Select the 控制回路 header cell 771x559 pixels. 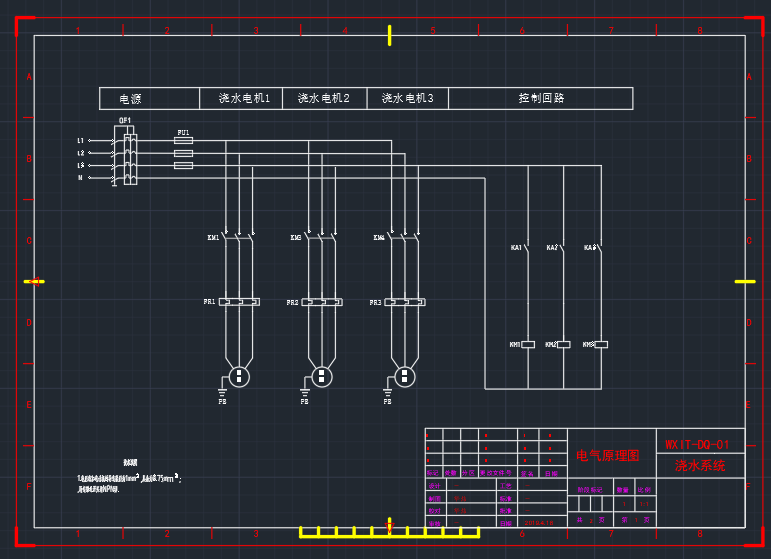(x=541, y=99)
